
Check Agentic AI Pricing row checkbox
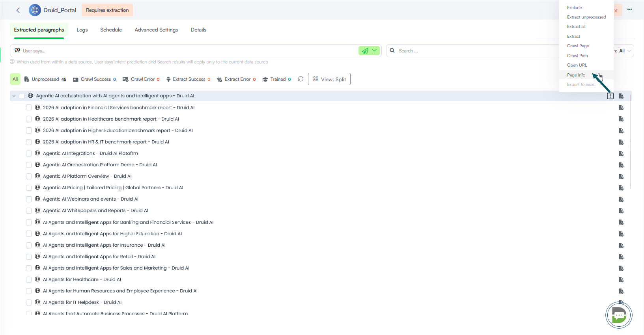(29, 188)
